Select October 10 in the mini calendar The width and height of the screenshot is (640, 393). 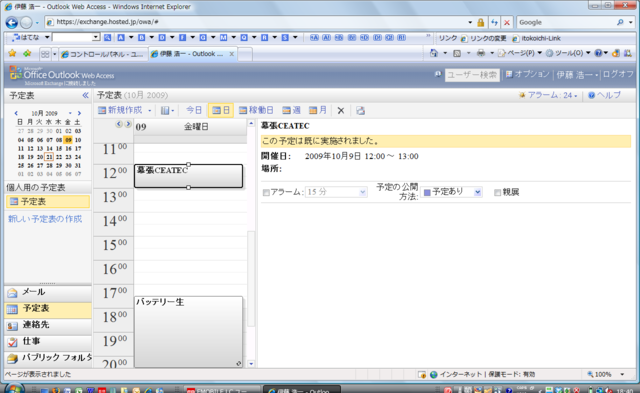tap(78, 140)
